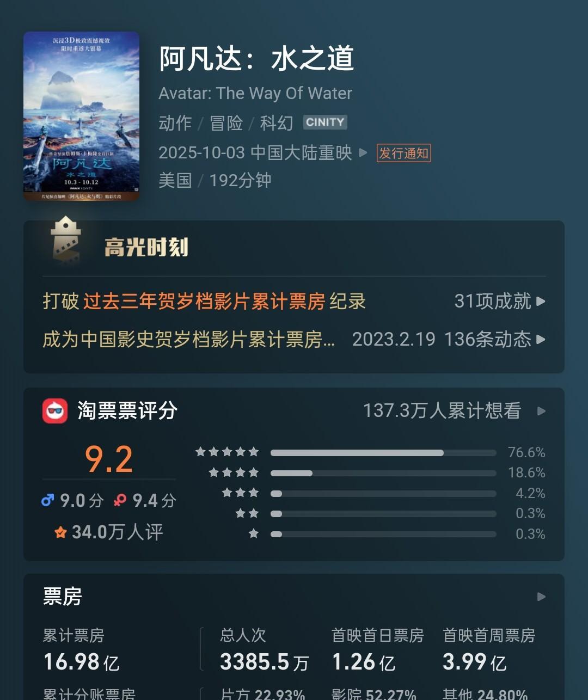Open the Avatar movie poster thumbnail
Viewport: 588px width, 700px height.
pyautogui.click(x=81, y=116)
